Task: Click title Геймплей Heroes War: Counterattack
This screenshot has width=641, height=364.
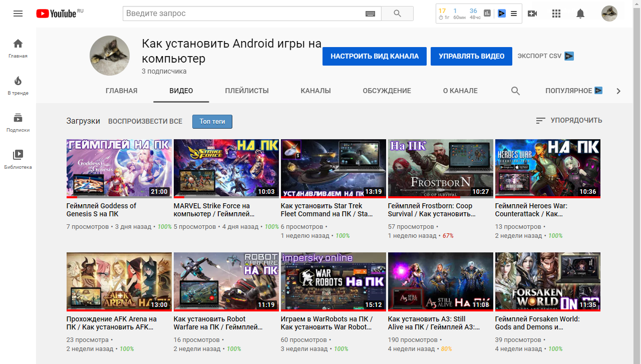Action: click(x=531, y=210)
